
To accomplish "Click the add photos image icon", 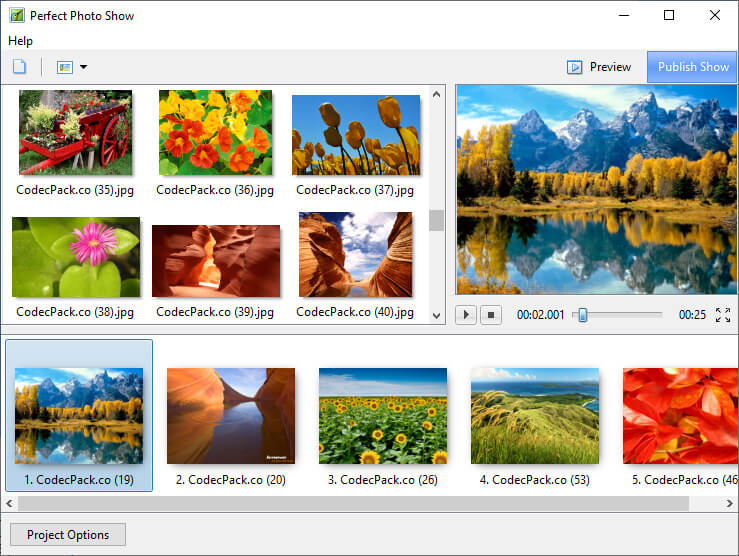I will point(65,67).
